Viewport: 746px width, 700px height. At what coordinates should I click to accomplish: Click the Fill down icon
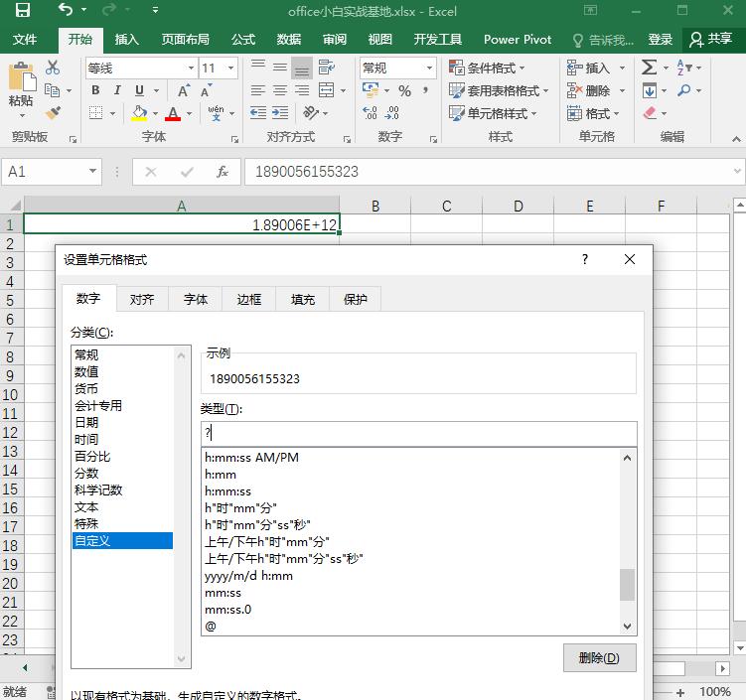tap(649, 90)
